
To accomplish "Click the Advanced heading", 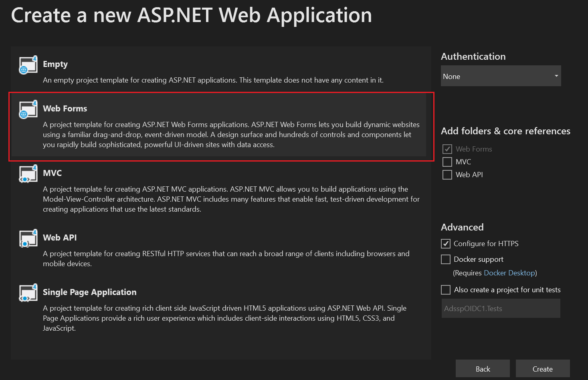I will [462, 227].
